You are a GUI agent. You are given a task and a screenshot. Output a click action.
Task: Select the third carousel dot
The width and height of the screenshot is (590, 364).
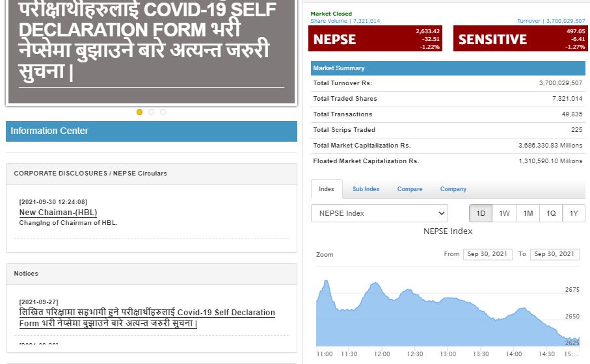(163, 112)
